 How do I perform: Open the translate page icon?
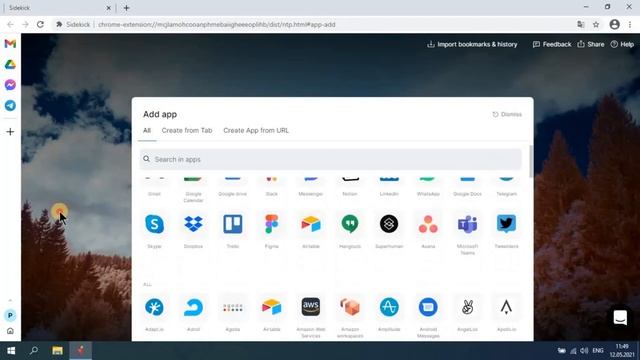pyautogui.click(x=581, y=24)
